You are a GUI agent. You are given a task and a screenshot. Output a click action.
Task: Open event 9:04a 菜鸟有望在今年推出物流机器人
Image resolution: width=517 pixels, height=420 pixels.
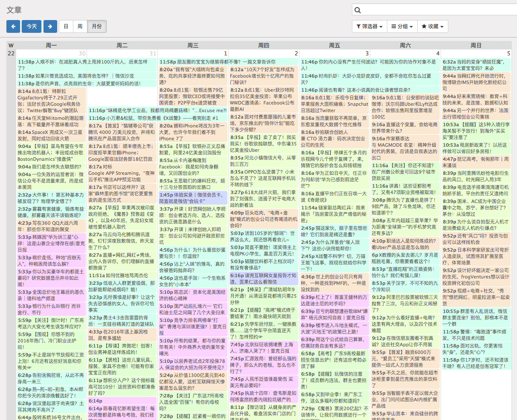51,153
